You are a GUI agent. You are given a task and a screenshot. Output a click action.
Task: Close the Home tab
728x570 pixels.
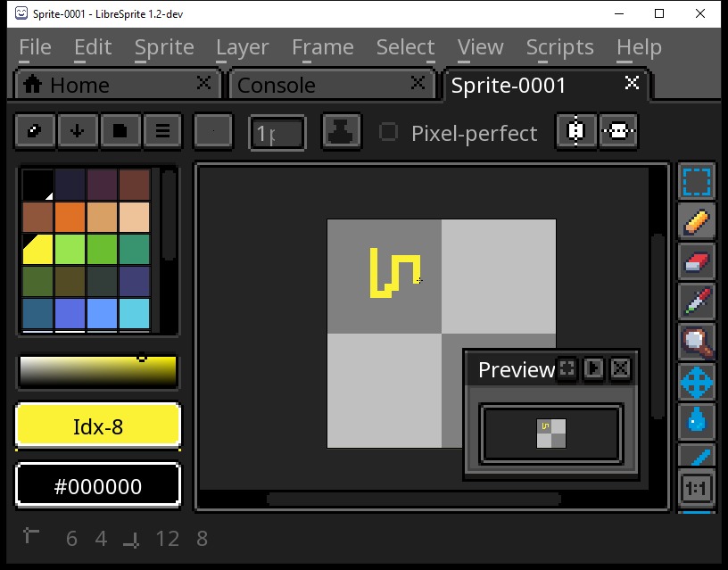coord(203,83)
